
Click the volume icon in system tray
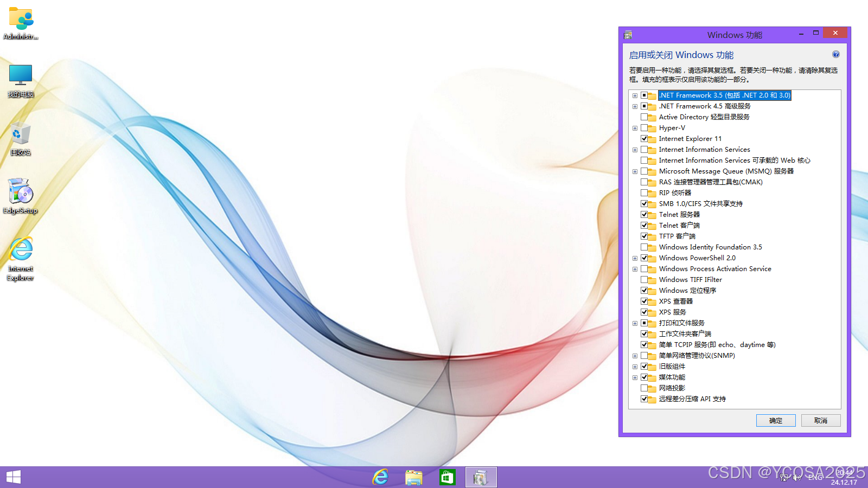pos(797,478)
